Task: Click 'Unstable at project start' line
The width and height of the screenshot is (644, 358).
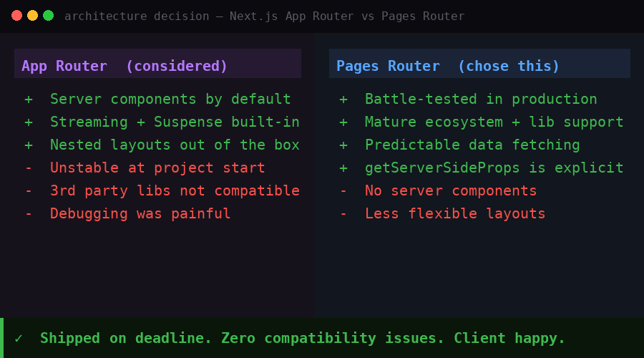Action: pos(157,168)
